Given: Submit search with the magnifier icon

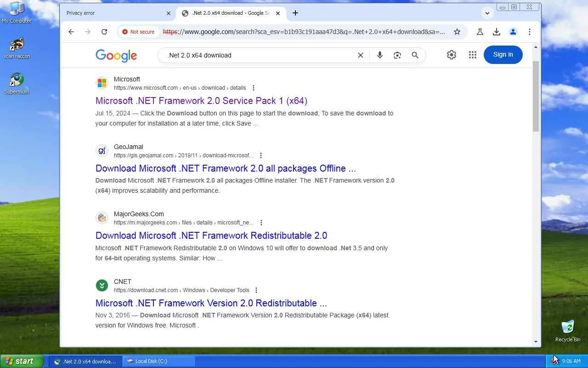Looking at the screenshot, I should point(415,55).
